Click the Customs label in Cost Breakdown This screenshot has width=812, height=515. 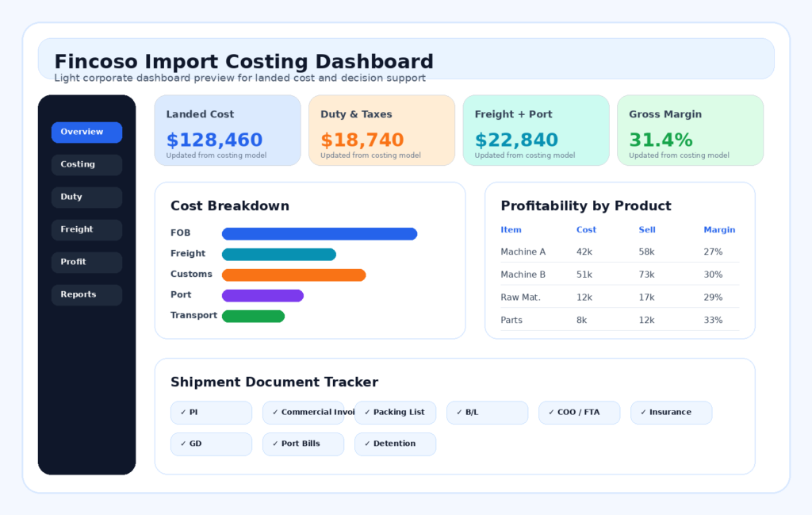[191, 274]
